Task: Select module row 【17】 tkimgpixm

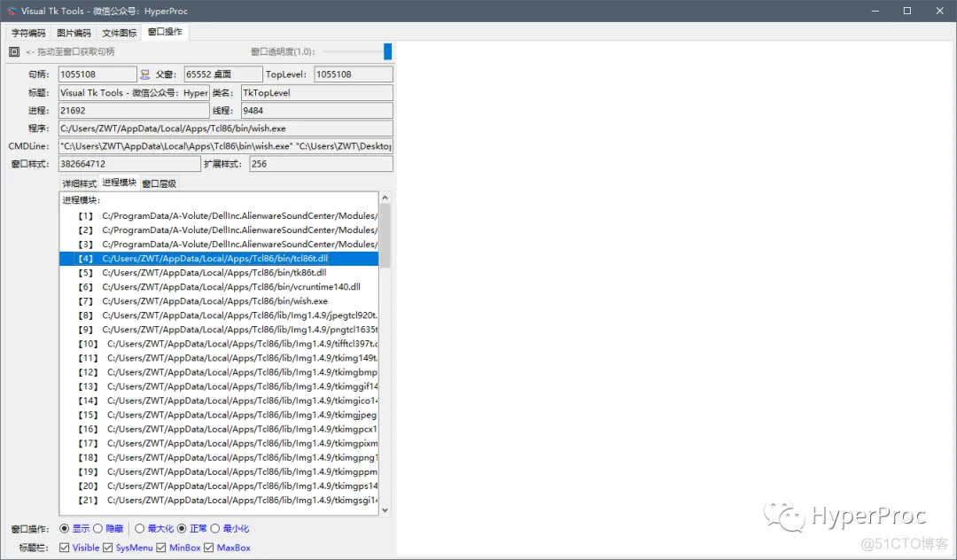Action: coord(219,444)
